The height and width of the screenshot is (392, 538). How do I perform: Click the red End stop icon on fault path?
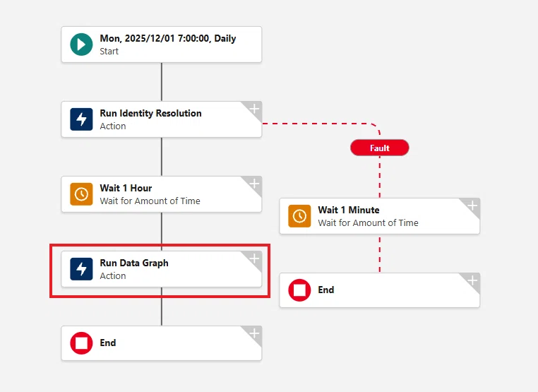pyautogui.click(x=299, y=290)
